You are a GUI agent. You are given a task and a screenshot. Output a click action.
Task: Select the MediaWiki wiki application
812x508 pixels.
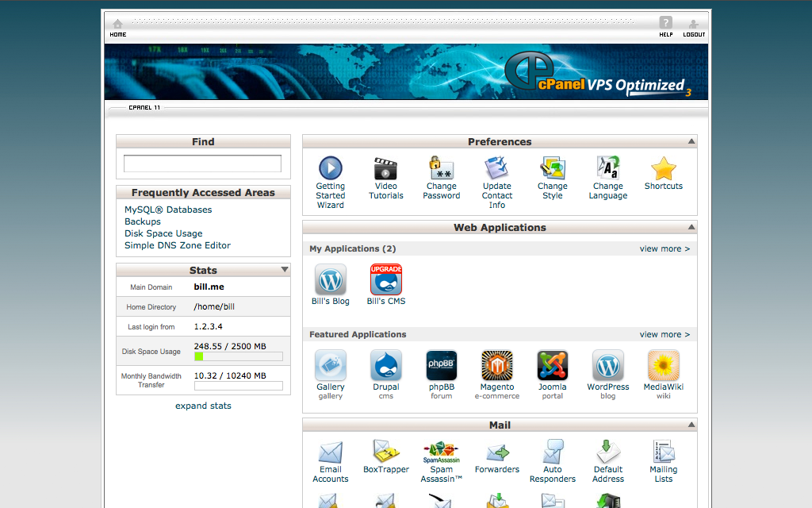coord(664,365)
